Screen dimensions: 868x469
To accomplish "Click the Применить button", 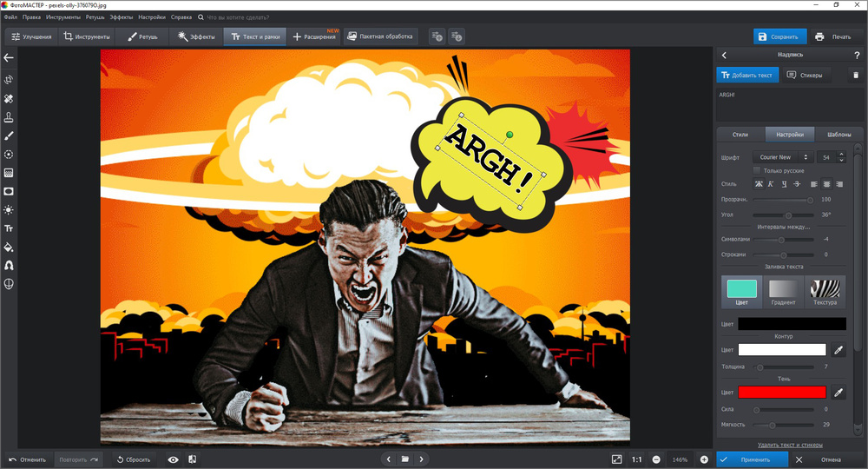I will (753, 459).
